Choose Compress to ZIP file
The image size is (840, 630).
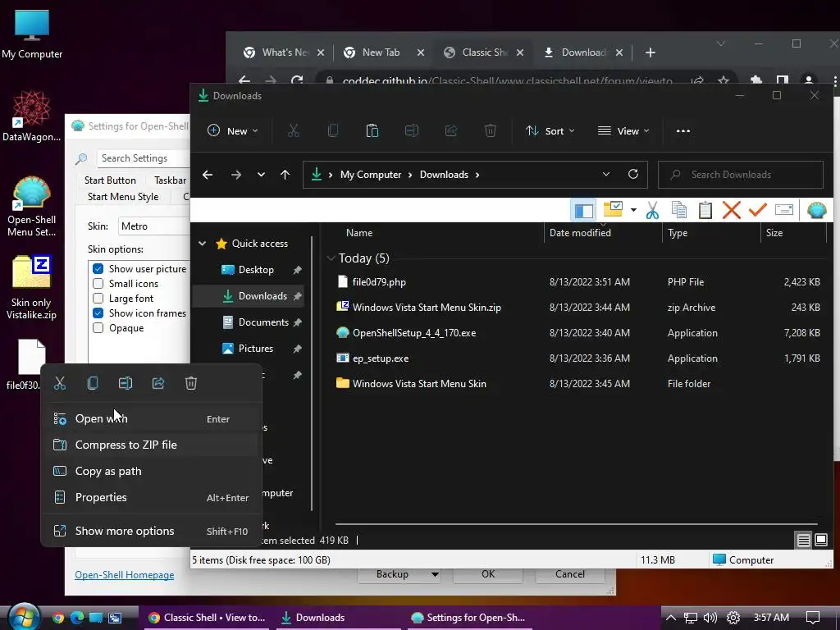coord(152,445)
